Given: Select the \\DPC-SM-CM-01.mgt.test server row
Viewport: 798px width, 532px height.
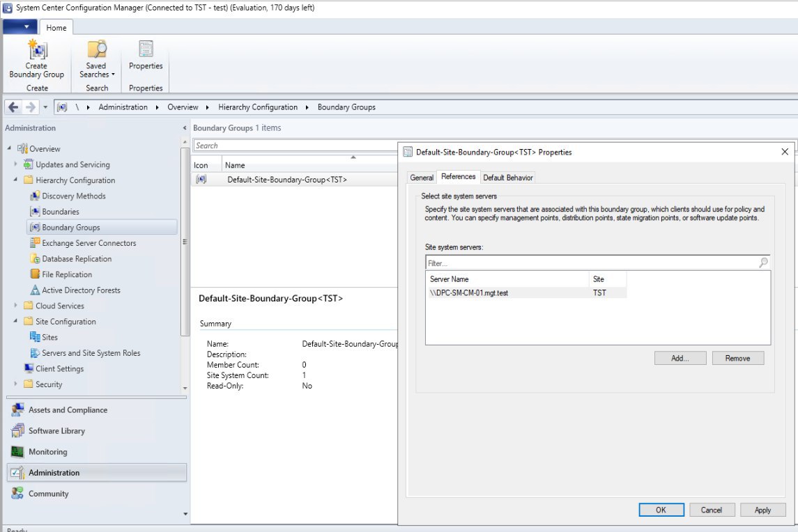Looking at the screenshot, I should pos(525,293).
